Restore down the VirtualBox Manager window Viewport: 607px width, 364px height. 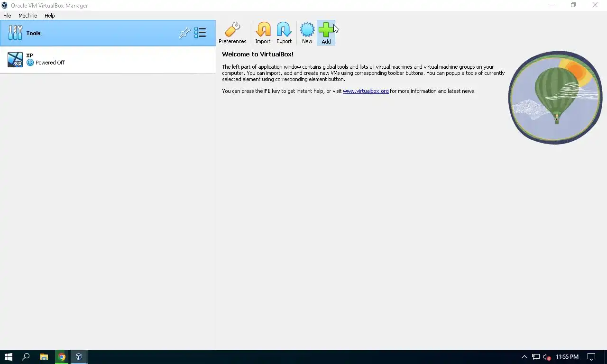click(x=573, y=5)
